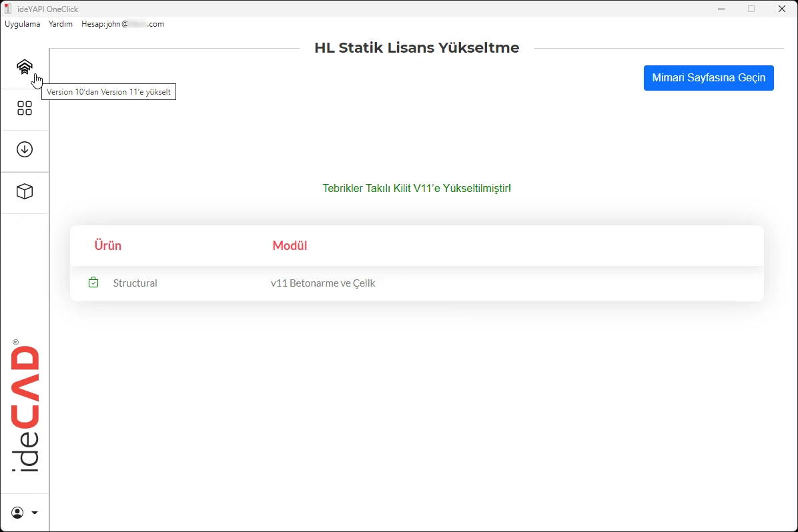Image resolution: width=798 pixels, height=532 pixels.
Task: Click the download arrow sidebar icon
Action: [x=25, y=149]
